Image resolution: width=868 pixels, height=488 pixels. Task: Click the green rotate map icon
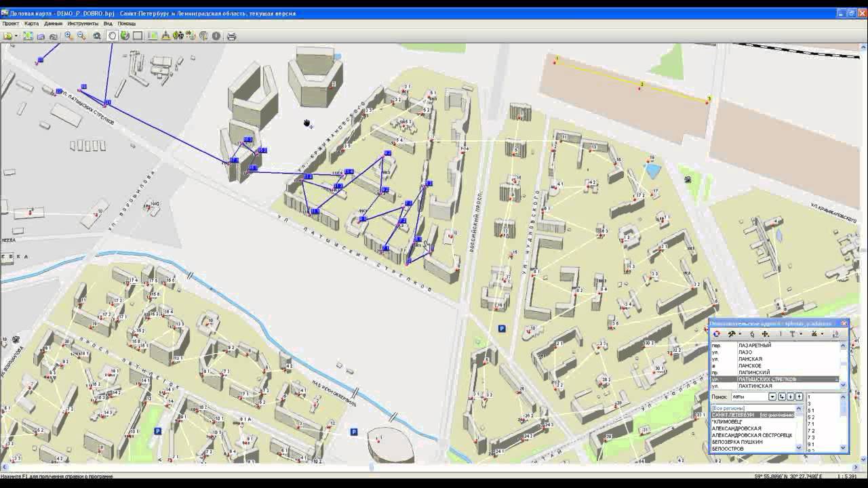click(125, 36)
